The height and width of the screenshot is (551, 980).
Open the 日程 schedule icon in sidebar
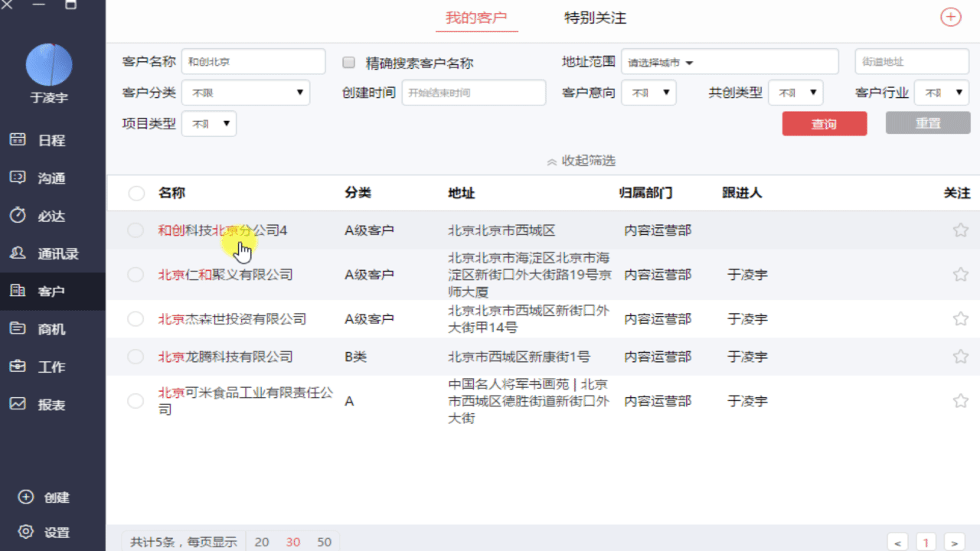pos(18,139)
